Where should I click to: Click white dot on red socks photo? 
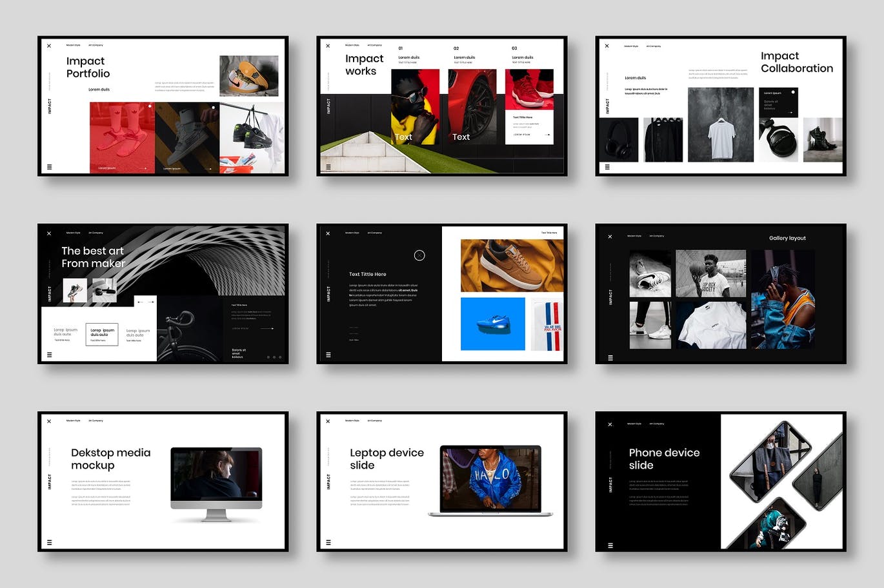point(150,106)
